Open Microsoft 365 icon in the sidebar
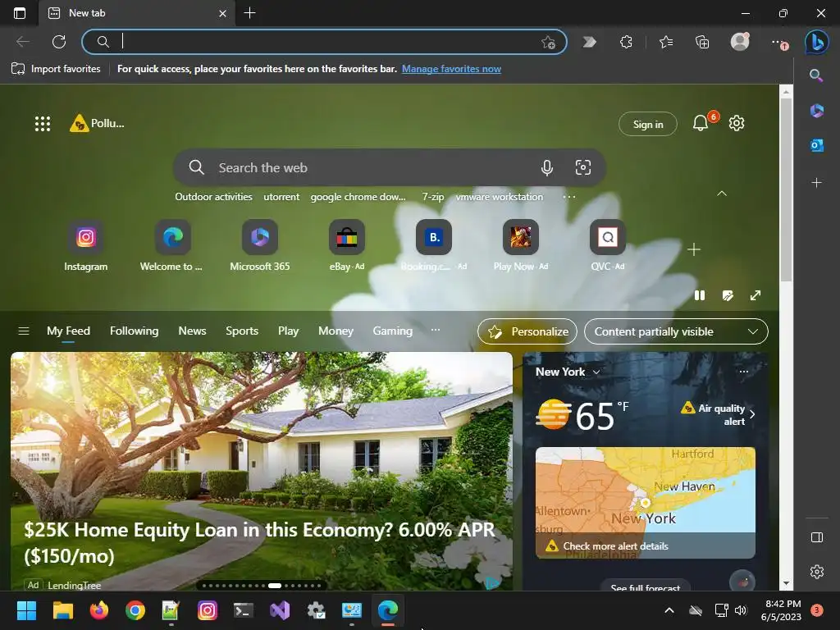Image resolution: width=840 pixels, height=630 pixels. coord(816,111)
